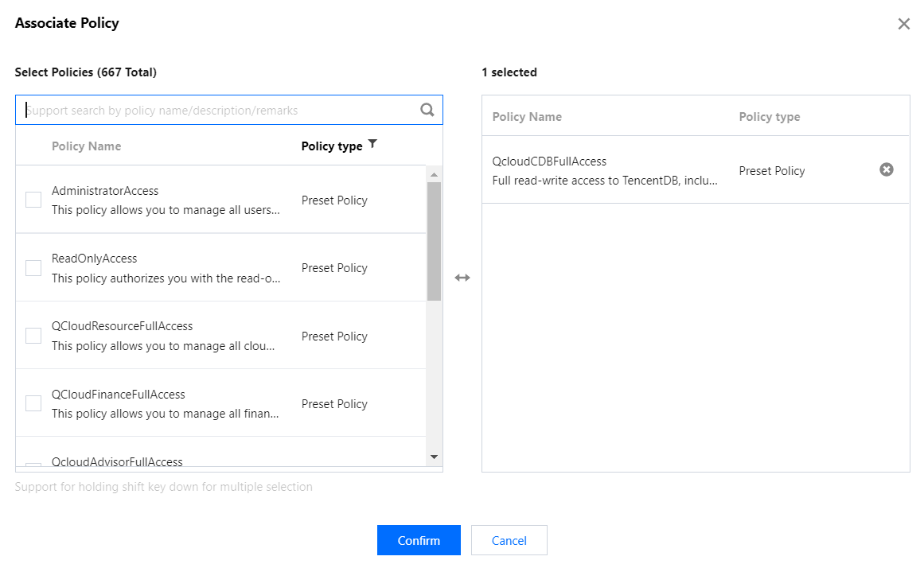Focus the policy search input field
This screenshot has width=924, height=568.
(x=215, y=111)
